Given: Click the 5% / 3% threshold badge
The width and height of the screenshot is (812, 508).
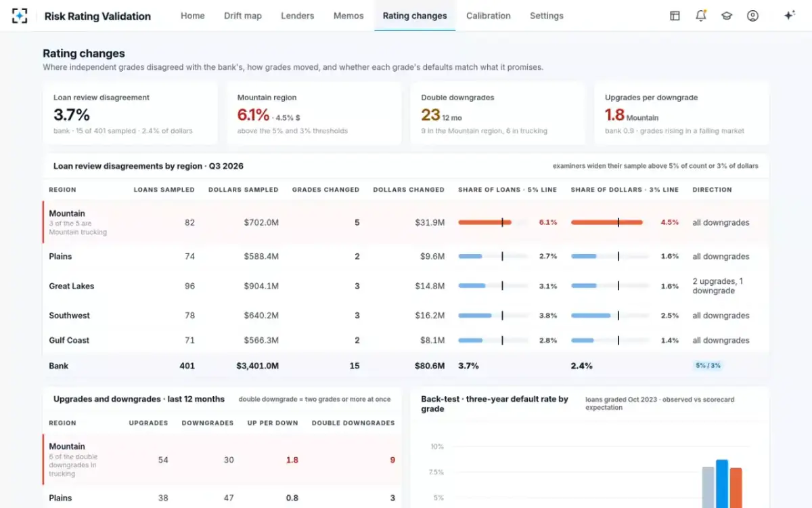Looking at the screenshot, I should tap(708, 366).
